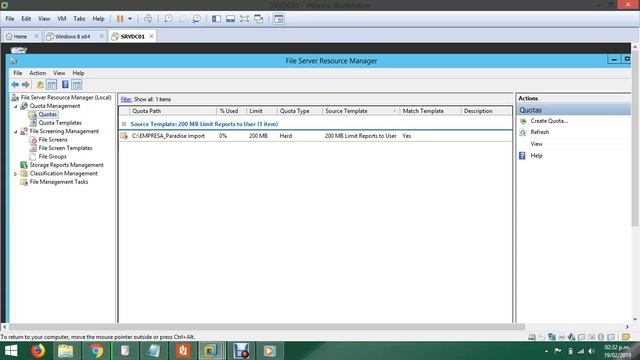Select Quotas in the tree

tap(48, 114)
